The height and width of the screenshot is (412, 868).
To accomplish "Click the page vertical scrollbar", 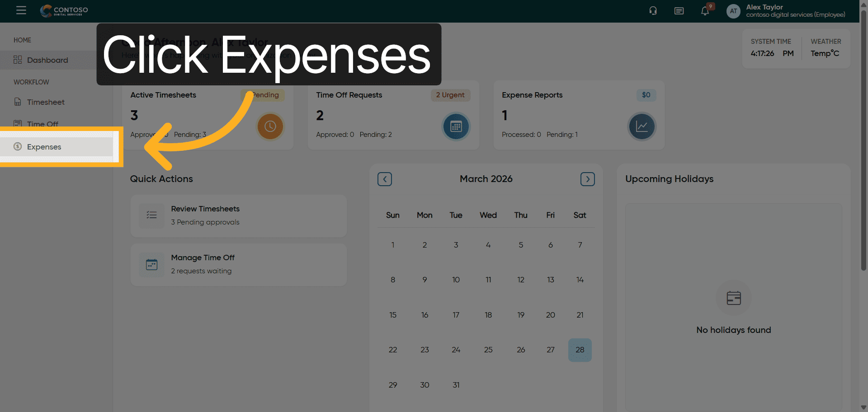I will point(863,136).
